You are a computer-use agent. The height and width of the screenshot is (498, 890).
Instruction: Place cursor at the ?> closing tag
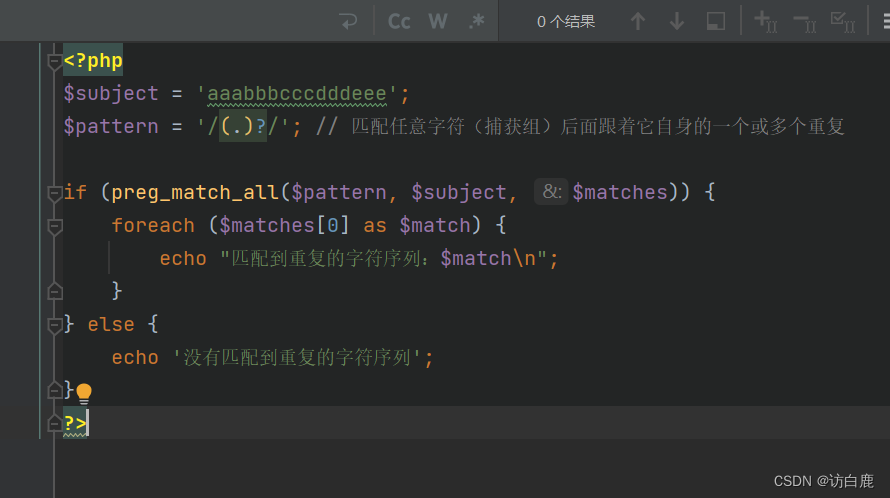[x=75, y=423]
